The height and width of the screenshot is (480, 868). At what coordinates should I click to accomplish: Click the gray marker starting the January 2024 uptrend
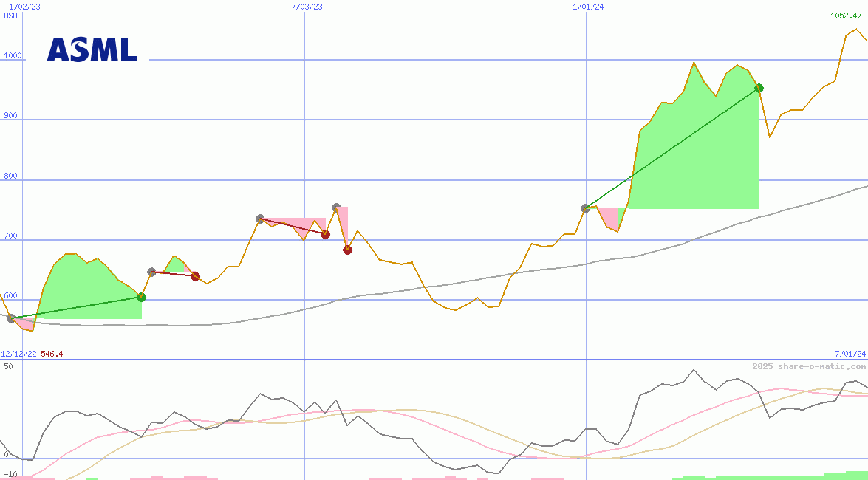point(584,208)
